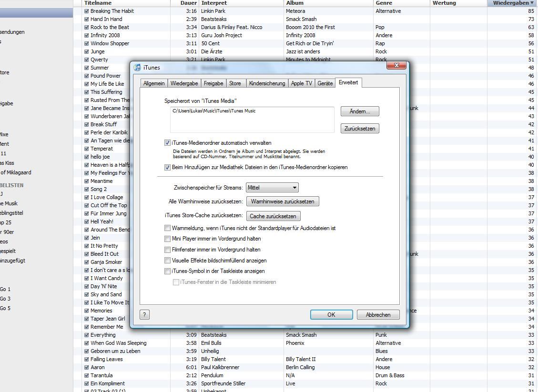The height and width of the screenshot is (392, 538).
Task: Click artist Guru Josh Project
Action: tap(221, 35)
